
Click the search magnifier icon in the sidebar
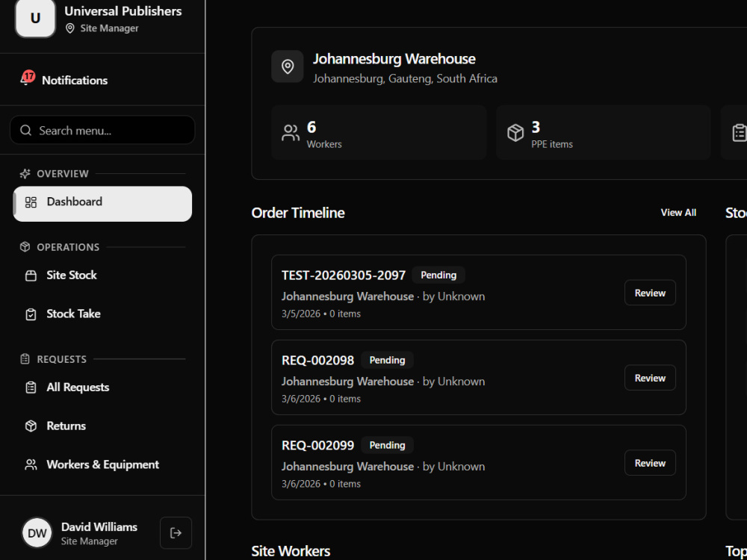26,131
